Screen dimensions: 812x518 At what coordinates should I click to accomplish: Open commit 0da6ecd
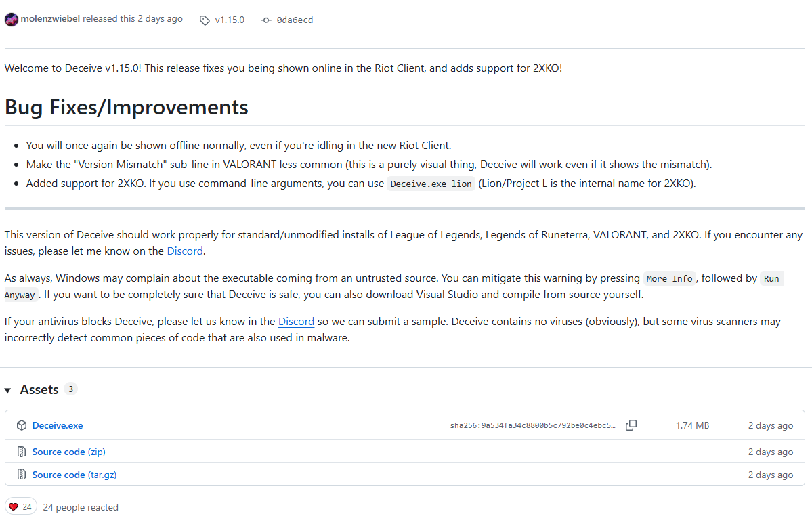295,20
